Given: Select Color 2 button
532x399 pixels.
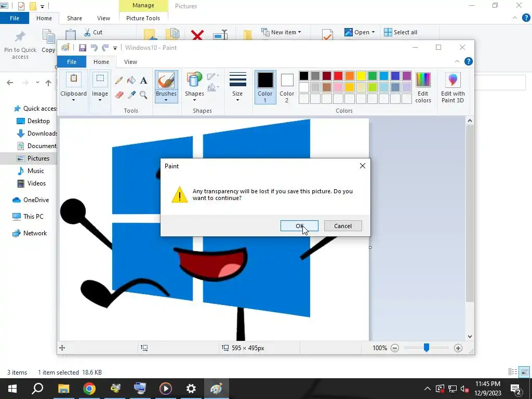Looking at the screenshot, I should [287, 87].
